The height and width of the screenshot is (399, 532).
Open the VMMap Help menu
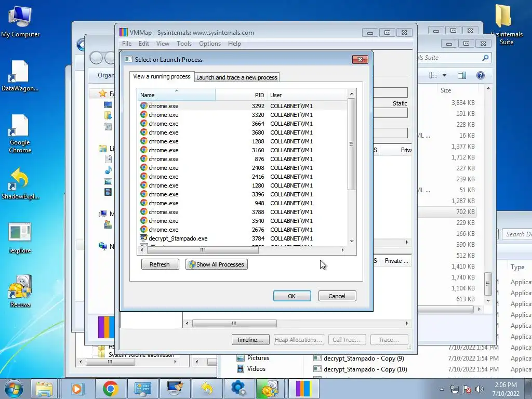[x=234, y=44]
